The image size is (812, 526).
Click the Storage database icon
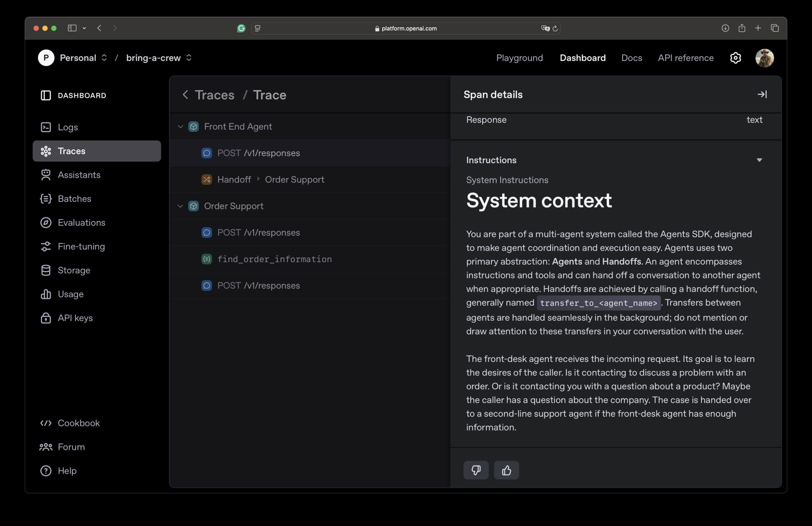46,270
